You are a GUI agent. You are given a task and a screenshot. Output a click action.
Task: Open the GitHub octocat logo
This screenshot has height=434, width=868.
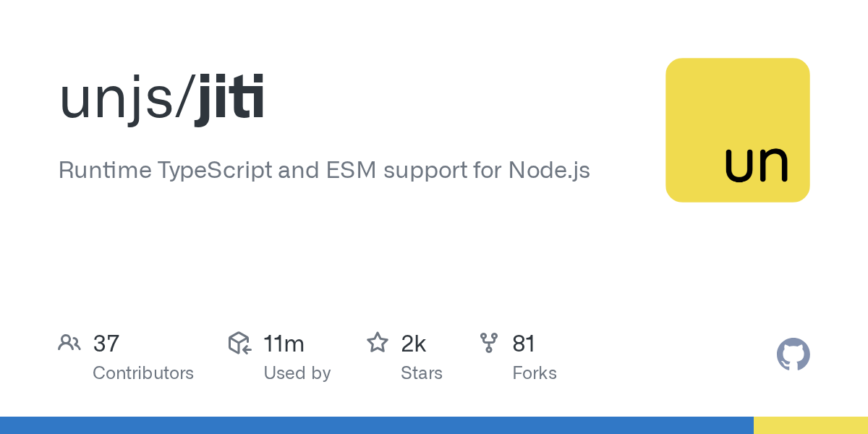(793, 354)
